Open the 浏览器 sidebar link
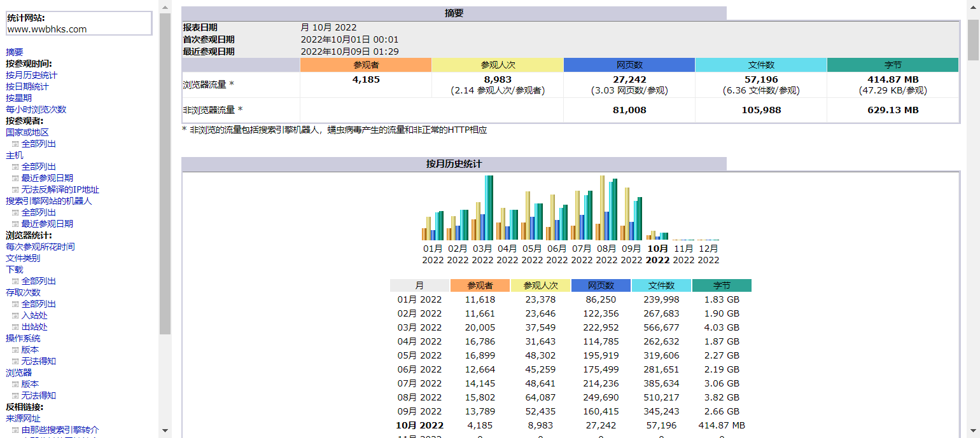Image resolution: width=980 pixels, height=438 pixels. pos(18,373)
